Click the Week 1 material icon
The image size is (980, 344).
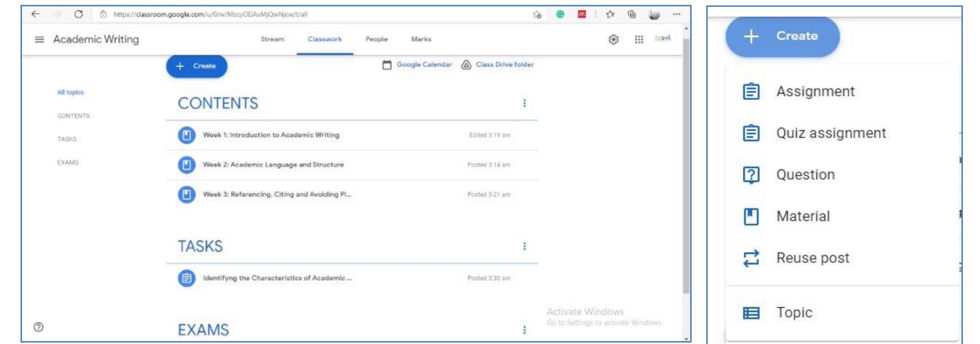pyautogui.click(x=186, y=135)
